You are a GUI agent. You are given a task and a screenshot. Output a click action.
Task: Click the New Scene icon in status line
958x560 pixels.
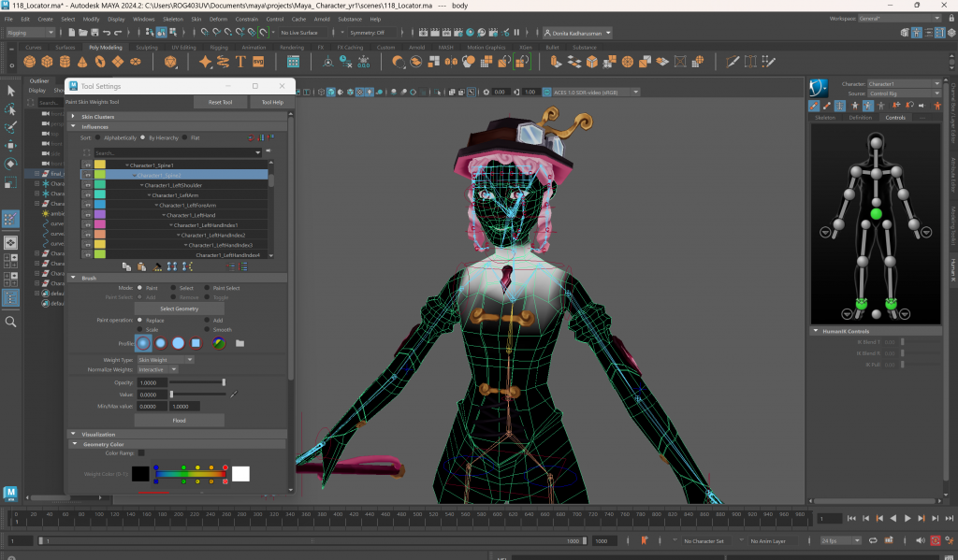(71, 33)
